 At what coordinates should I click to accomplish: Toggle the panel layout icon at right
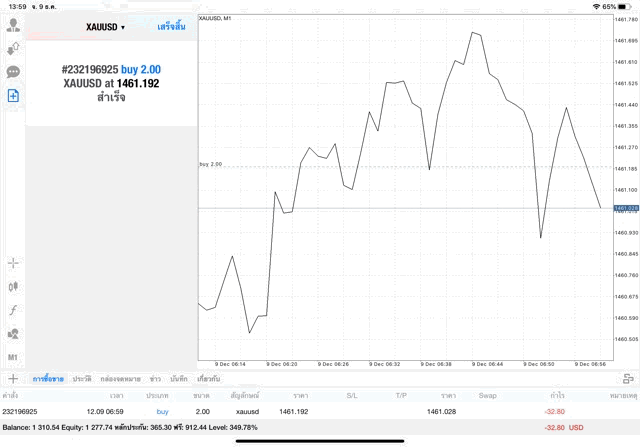point(628,379)
